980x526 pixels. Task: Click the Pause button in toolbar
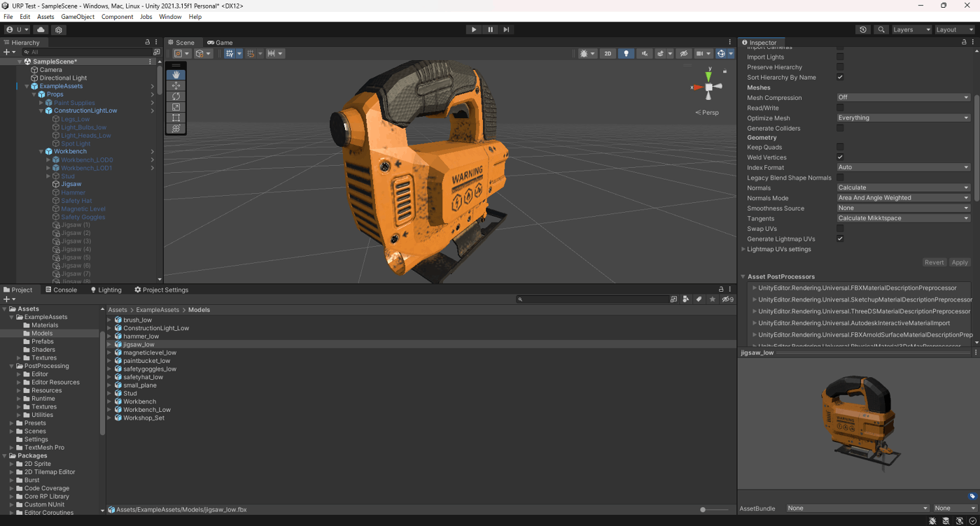coord(490,29)
